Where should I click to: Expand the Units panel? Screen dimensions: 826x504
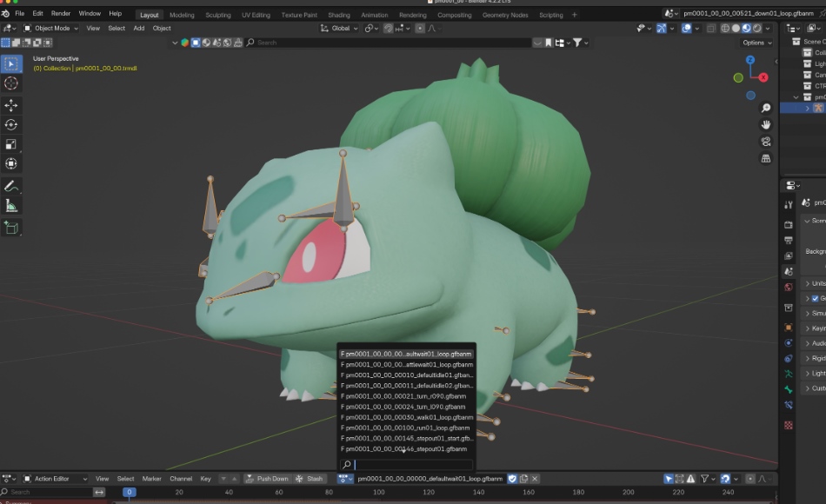[815, 283]
